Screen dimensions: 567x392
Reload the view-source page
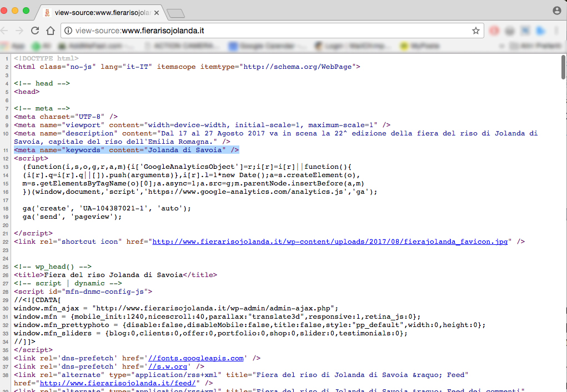tap(35, 31)
